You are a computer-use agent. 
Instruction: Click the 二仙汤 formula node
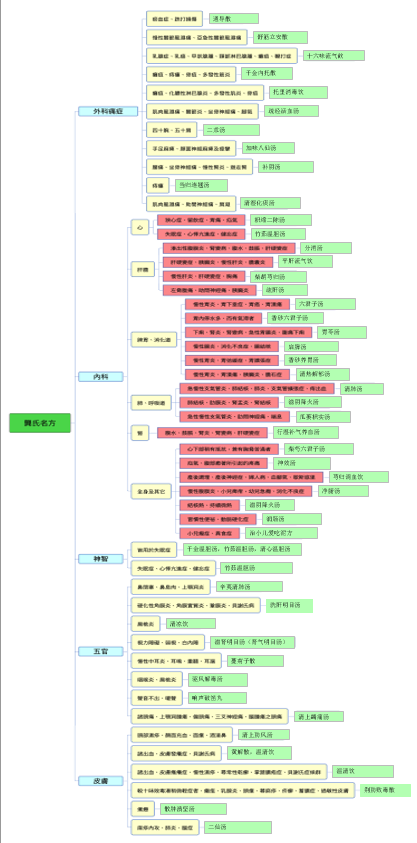pos(238,827)
